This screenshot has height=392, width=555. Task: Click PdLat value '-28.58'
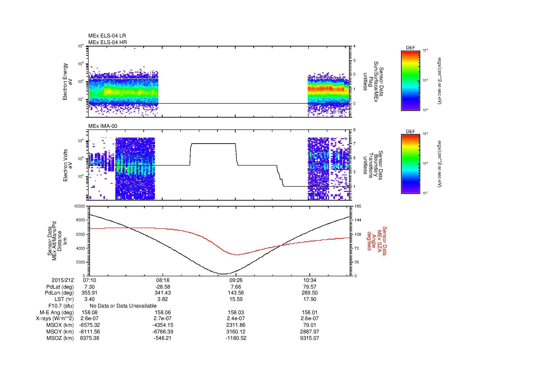(x=163, y=287)
